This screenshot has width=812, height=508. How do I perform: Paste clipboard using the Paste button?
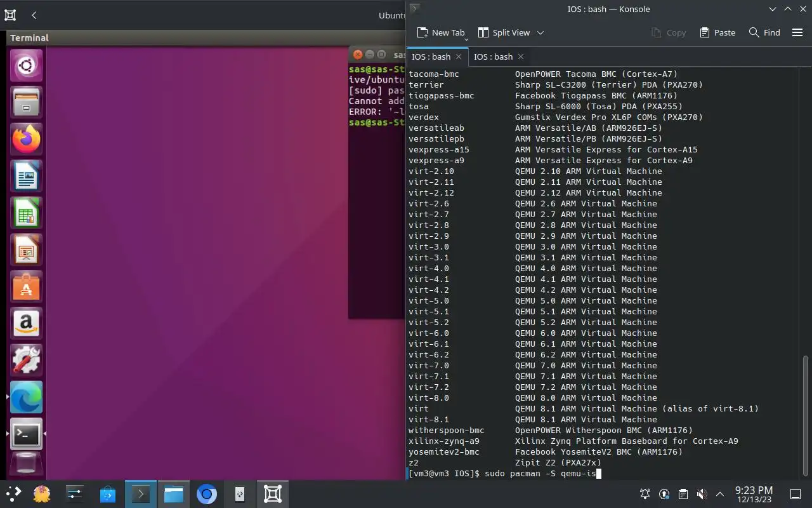click(717, 32)
